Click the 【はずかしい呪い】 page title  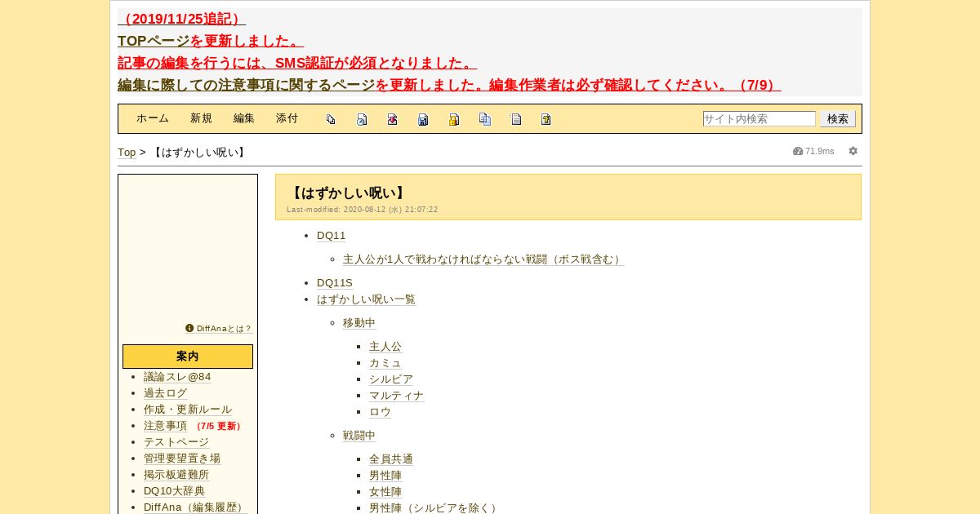coord(349,193)
